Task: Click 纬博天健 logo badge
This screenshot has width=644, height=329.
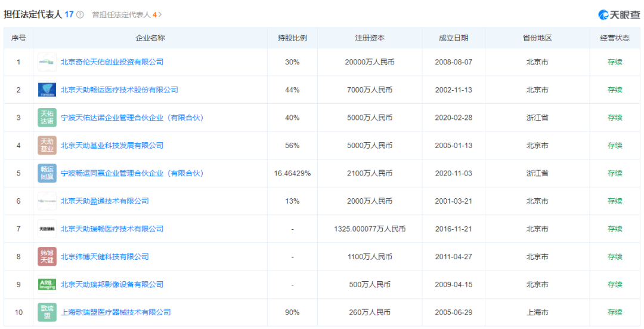Action: [47, 257]
